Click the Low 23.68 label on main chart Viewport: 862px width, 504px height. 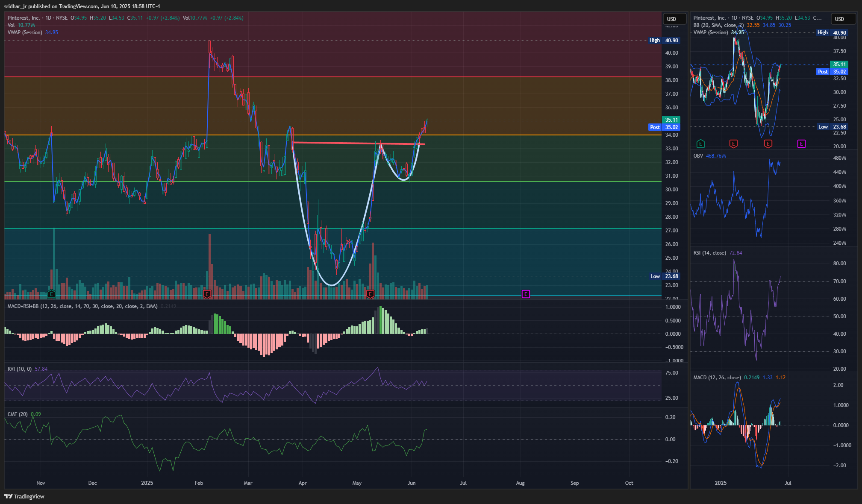[x=664, y=276]
